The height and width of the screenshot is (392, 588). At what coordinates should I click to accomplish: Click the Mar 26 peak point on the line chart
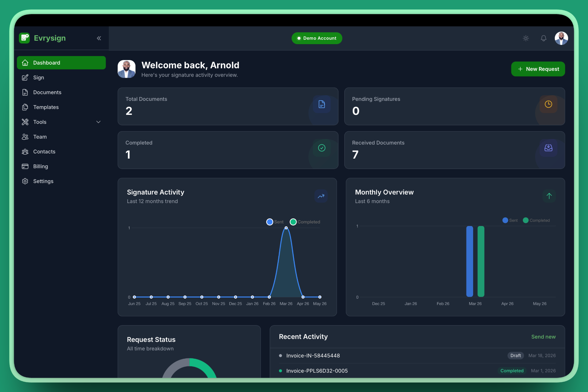click(x=286, y=228)
